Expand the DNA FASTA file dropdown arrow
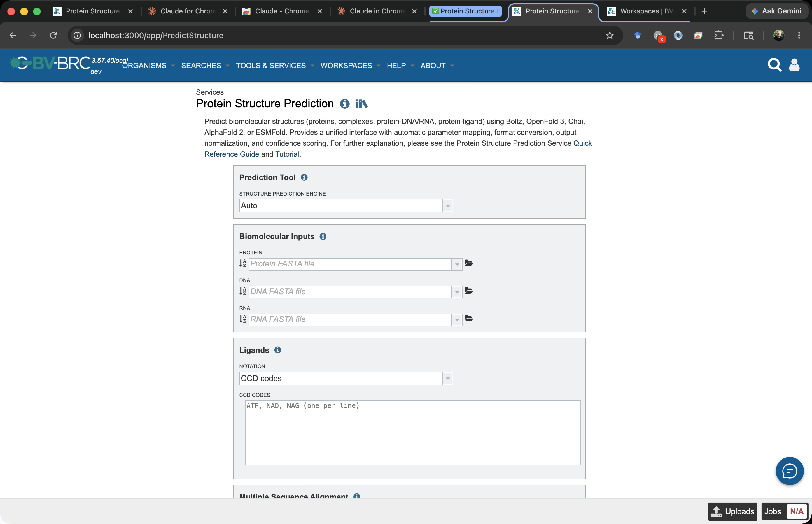The height and width of the screenshot is (524, 812). click(457, 292)
